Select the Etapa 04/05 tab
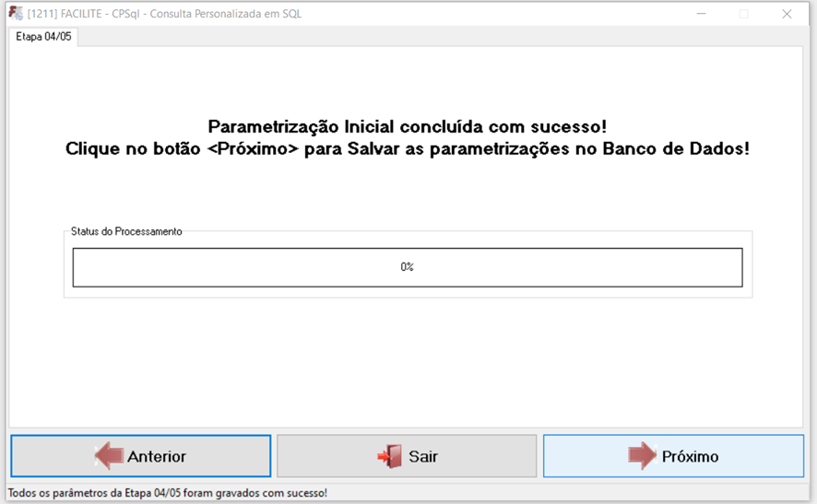This screenshot has height=504, width=817. tap(43, 37)
